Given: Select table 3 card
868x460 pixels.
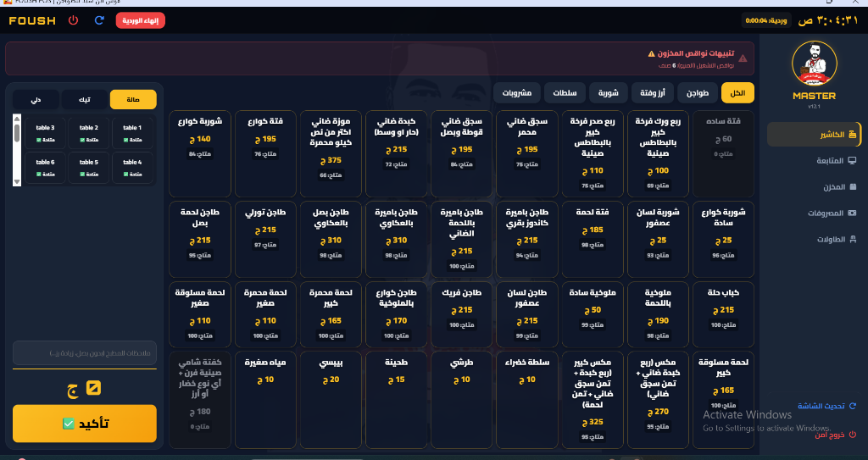Looking at the screenshot, I should [45, 133].
